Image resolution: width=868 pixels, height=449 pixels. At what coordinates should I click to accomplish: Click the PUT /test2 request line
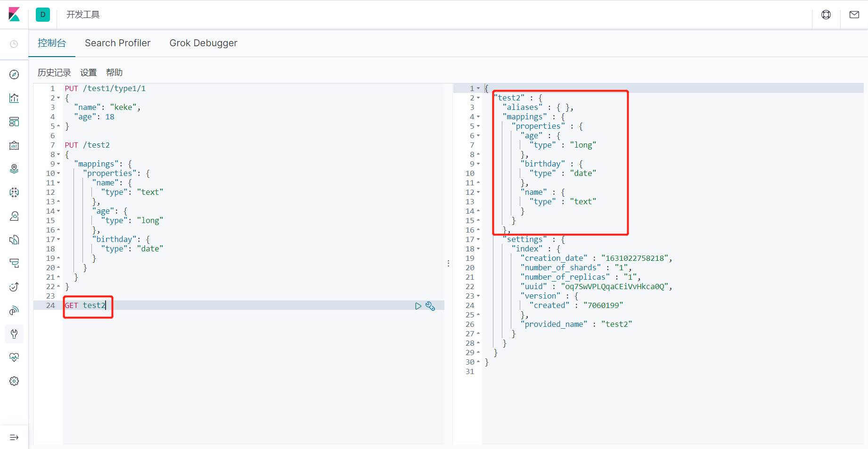87,145
